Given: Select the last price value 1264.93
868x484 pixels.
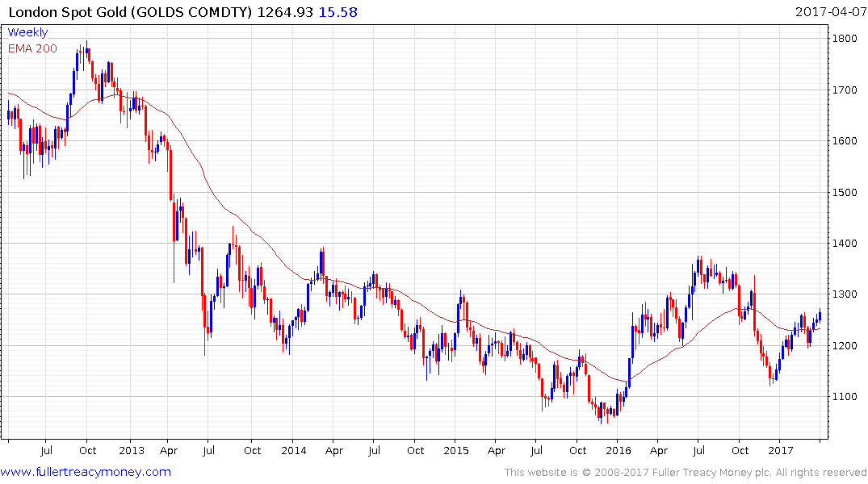Looking at the screenshot, I should [285, 11].
